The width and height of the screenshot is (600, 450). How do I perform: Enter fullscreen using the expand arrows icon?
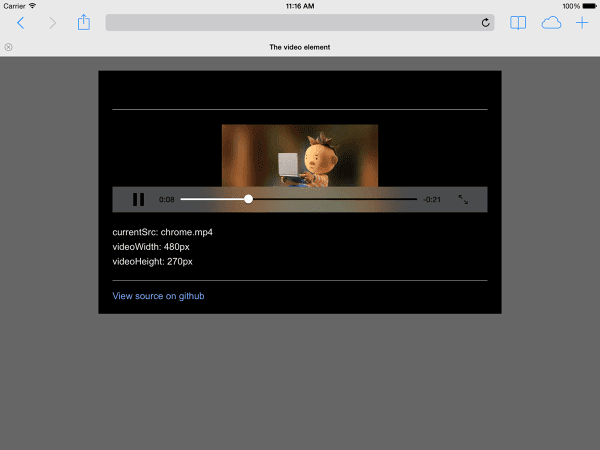[463, 199]
